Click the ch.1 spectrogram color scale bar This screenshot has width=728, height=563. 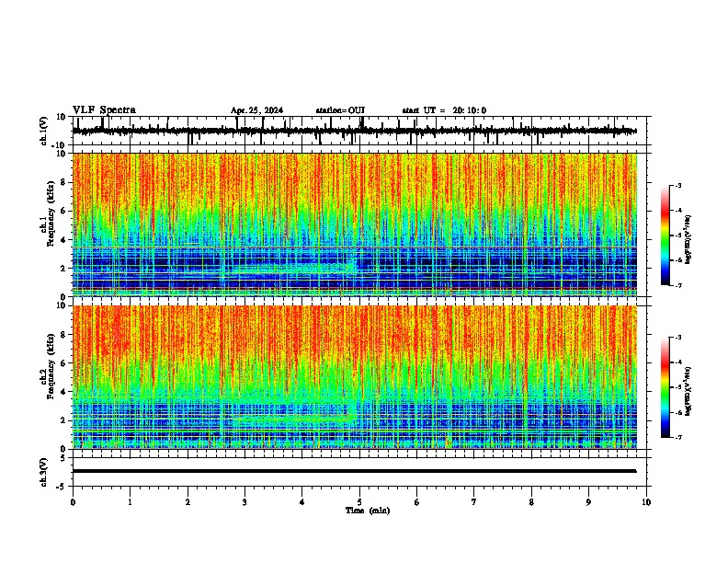pyautogui.click(x=665, y=236)
